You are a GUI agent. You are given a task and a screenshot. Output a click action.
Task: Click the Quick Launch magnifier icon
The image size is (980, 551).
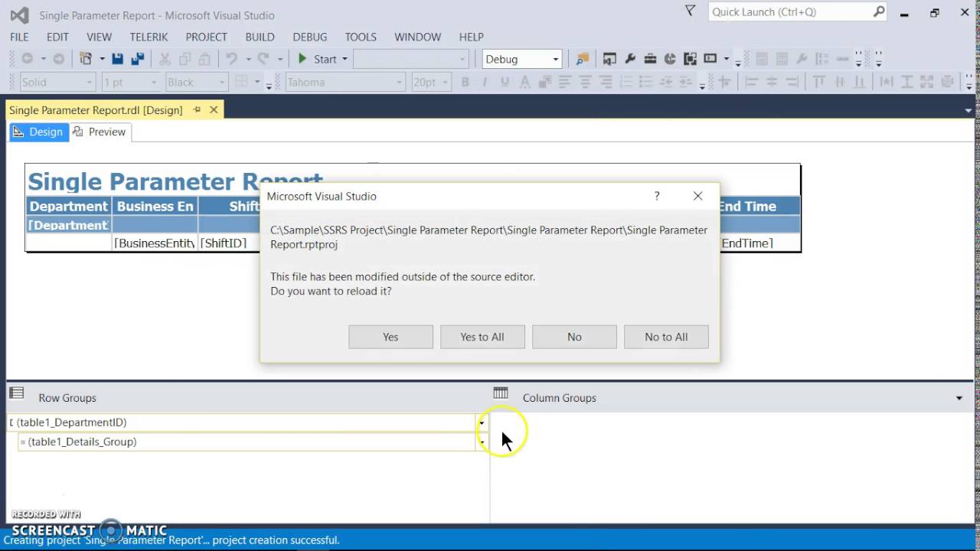pos(879,11)
